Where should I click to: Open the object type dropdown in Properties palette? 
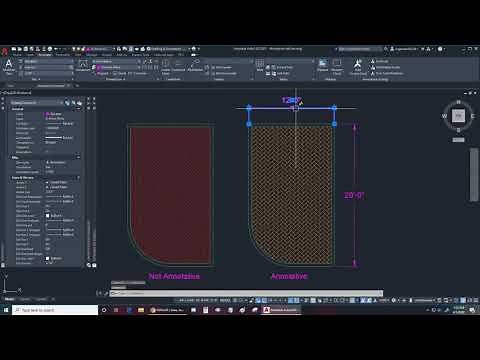36,103
